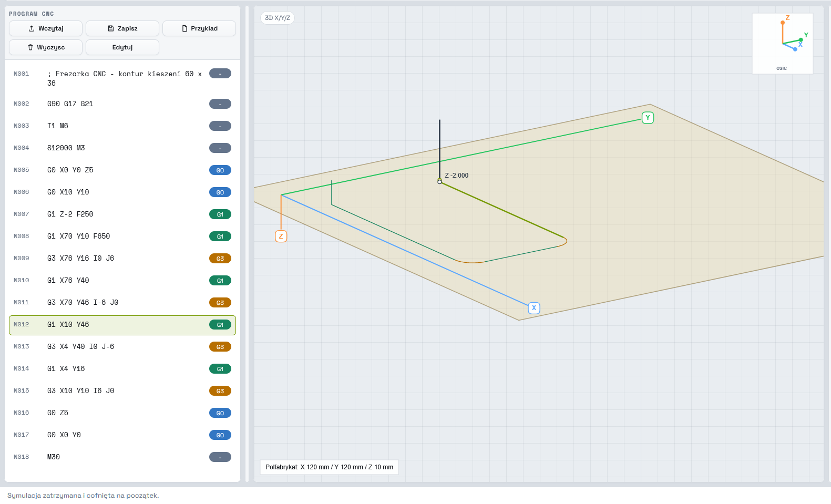831x504 pixels.
Task: Click the PROGRAM CNC panel heading
Action: tap(32, 14)
